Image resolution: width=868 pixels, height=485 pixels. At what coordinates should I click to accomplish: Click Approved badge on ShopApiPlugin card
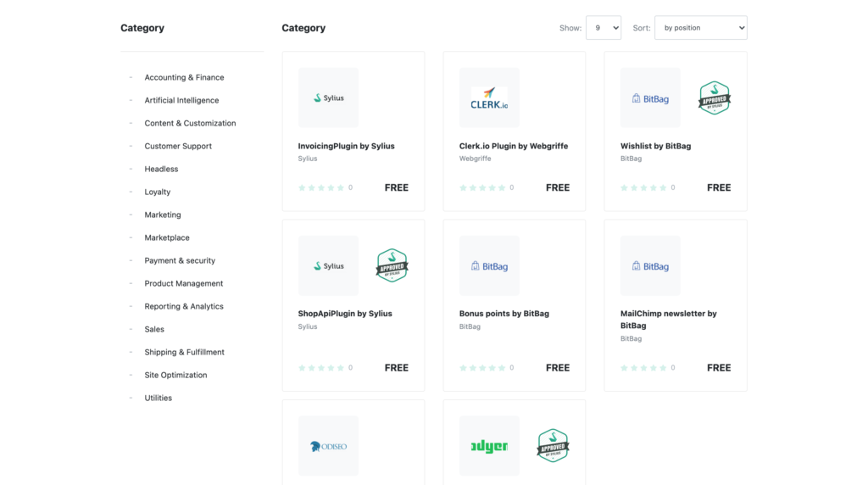click(x=392, y=265)
